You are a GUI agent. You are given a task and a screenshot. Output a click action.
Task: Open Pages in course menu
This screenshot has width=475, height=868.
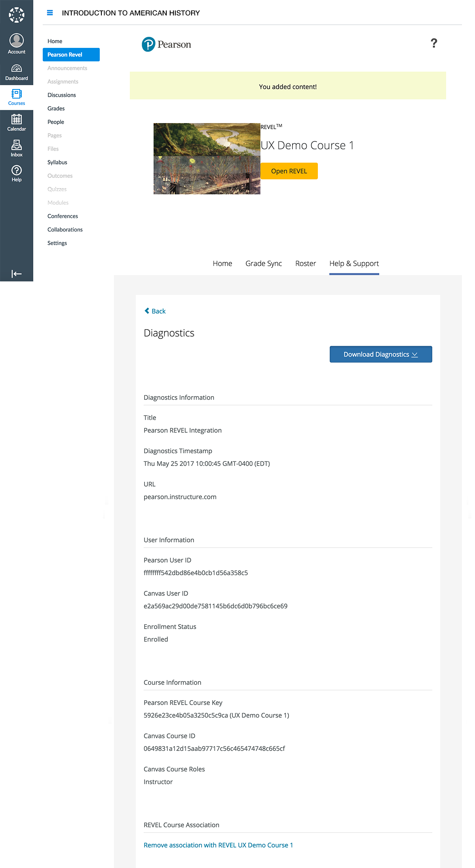(55, 135)
